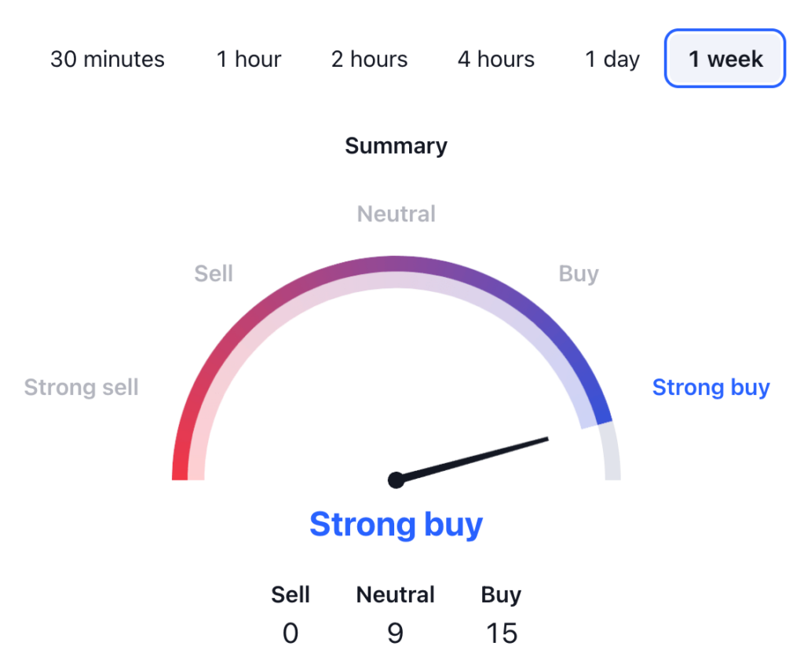Click the Buy count of 15

click(502, 633)
